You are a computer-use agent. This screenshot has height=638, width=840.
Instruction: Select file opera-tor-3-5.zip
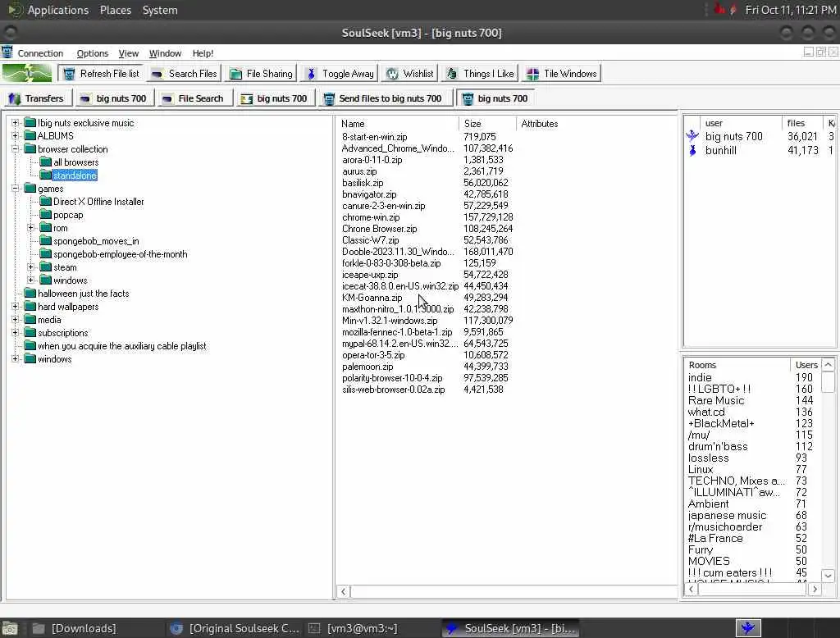click(x=373, y=354)
